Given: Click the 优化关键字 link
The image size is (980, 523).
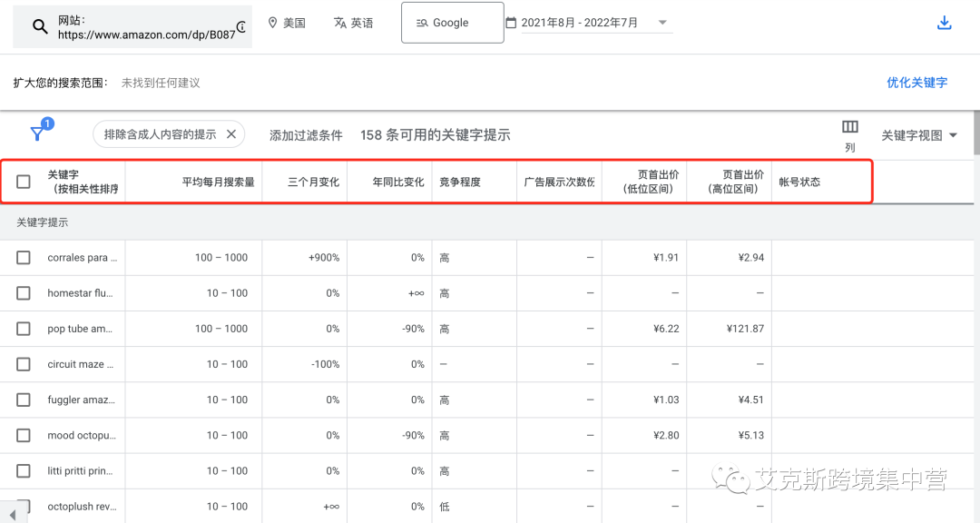Looking at the screenshot, I should tap(916, 83).
